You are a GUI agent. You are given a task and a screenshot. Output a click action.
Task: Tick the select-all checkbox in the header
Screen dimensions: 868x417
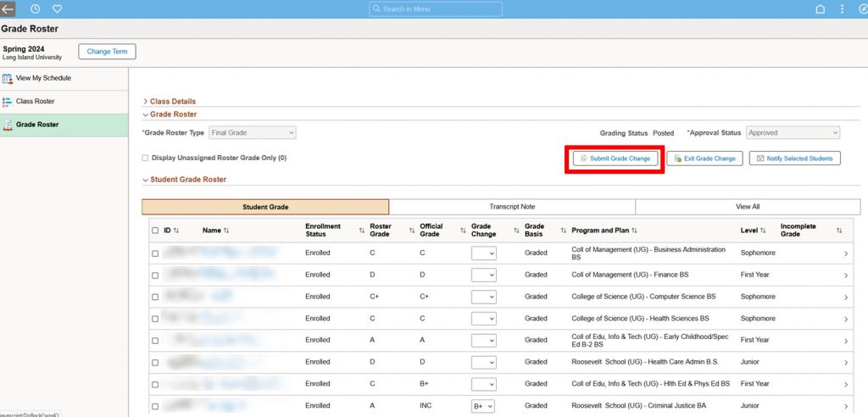coord(155,231)
